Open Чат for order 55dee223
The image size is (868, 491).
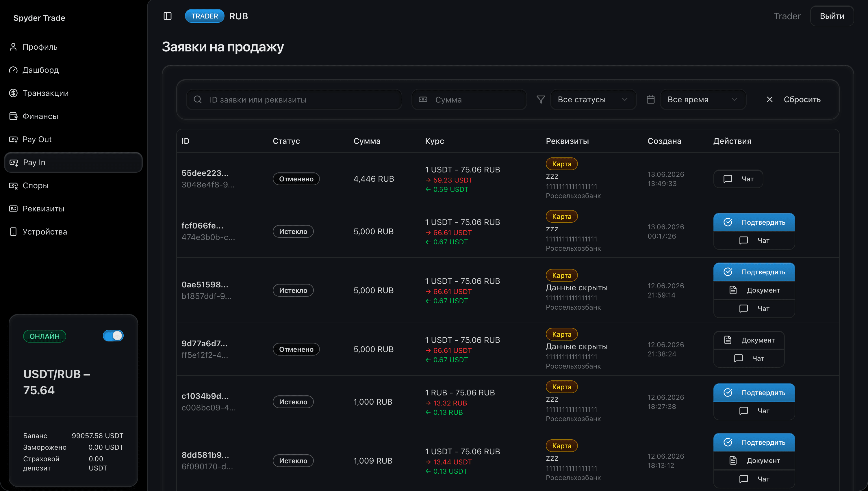[738, 179]
